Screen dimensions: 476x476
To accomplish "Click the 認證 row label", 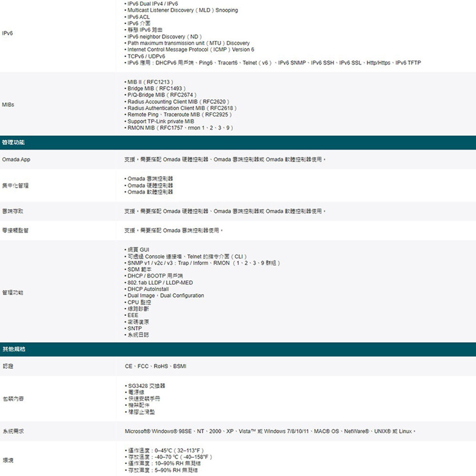I will pos(8,366).
